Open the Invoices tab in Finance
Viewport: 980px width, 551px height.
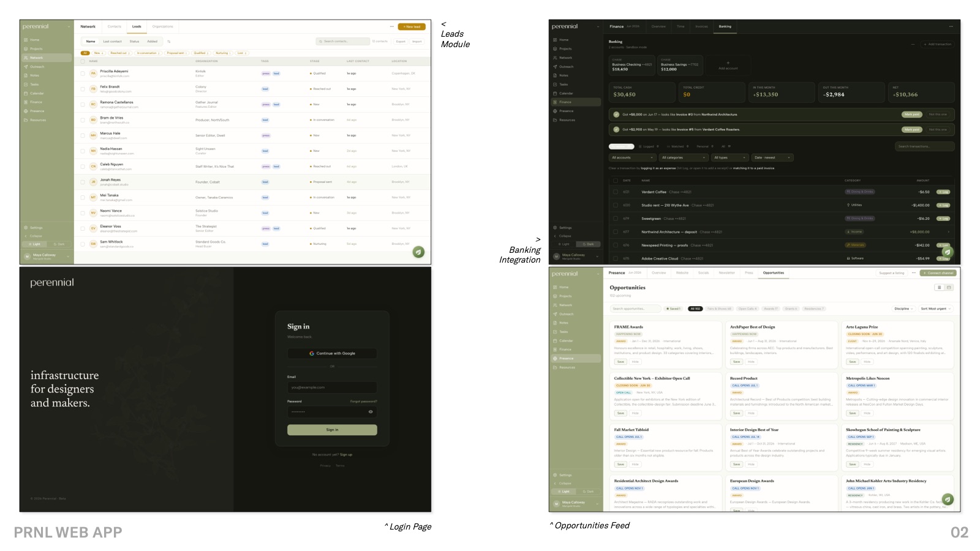click(x=702, y=26)
